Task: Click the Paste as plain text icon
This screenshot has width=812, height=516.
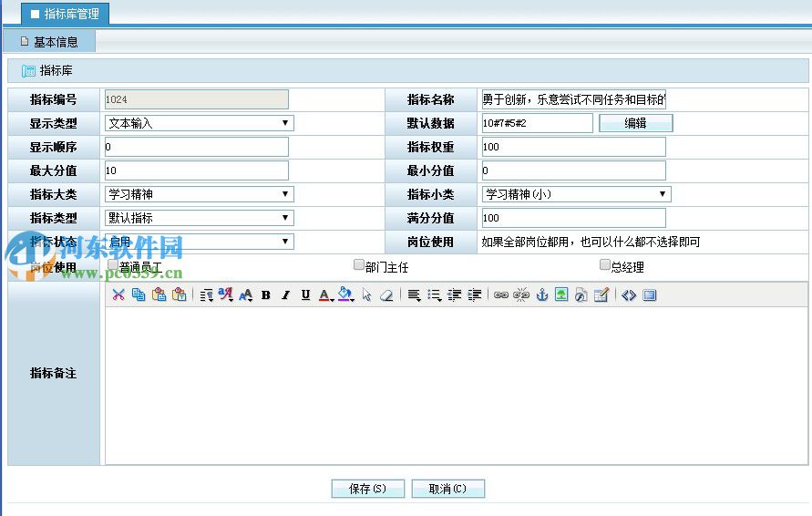Action: coord(180,294)
